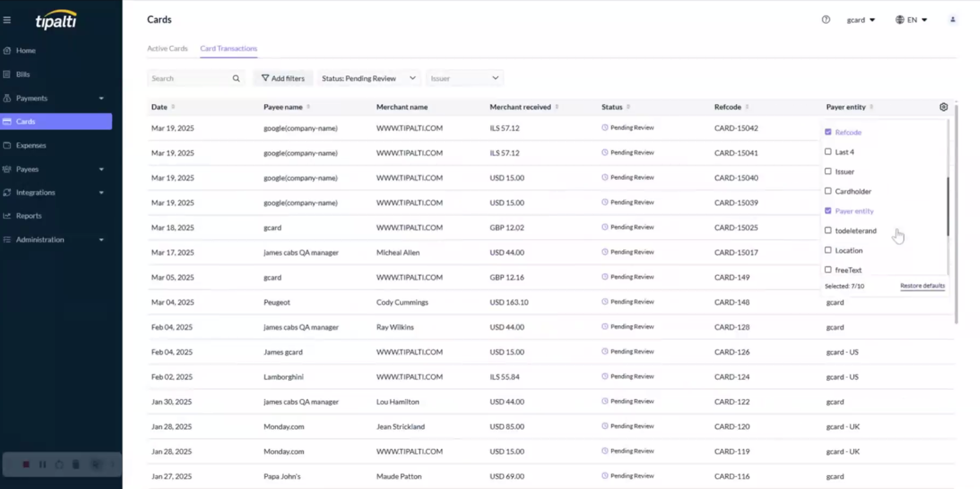Click the Home sidebar icon
980x489 pixels.
click(7, 50)
